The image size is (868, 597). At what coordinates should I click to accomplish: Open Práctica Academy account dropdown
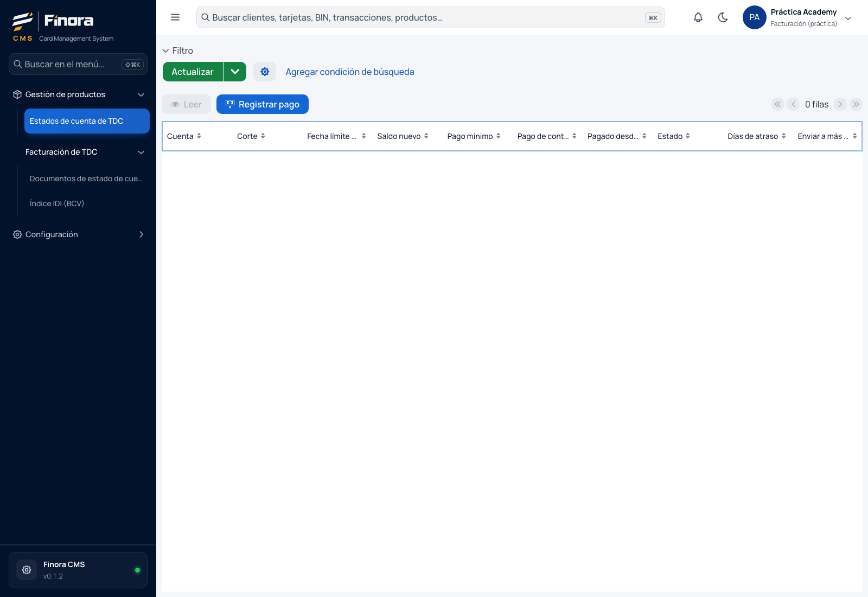(x=848, y=18)
